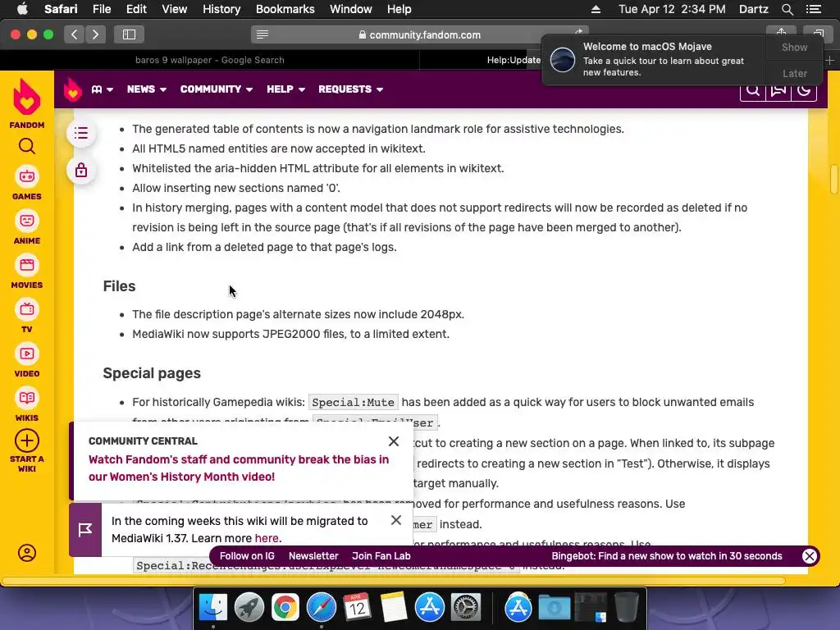Open the Safari Edit menu

[x=136, y=9]
